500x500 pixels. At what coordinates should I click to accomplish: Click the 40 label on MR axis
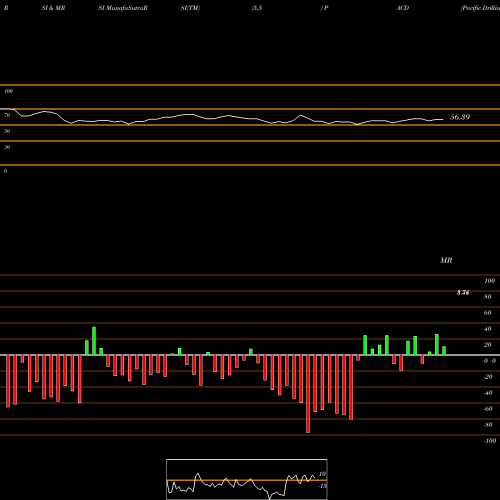tap(488, 329)
